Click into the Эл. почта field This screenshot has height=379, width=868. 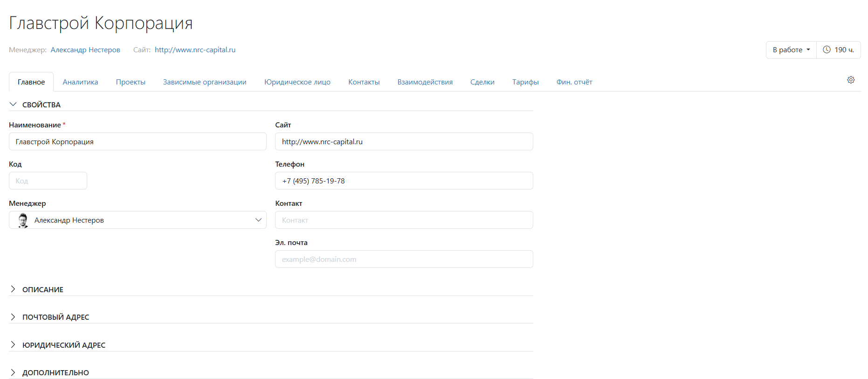404,260
